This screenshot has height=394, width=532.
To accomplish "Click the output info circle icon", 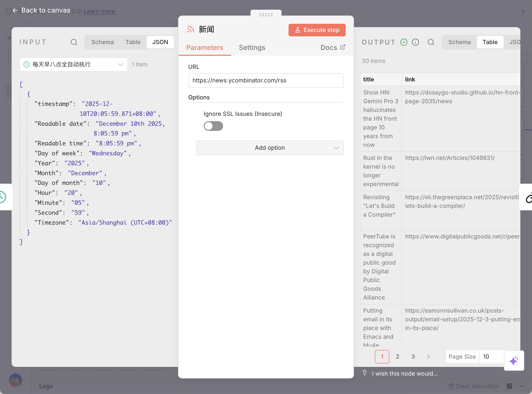I will [x=415, y=42].
